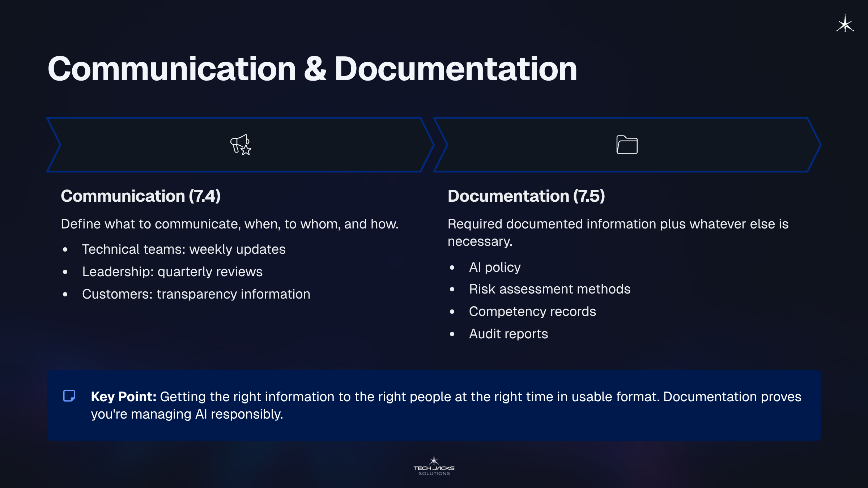The image size is (868, 488).
Task: Click the megaphone with star icon
Action: 241,145
